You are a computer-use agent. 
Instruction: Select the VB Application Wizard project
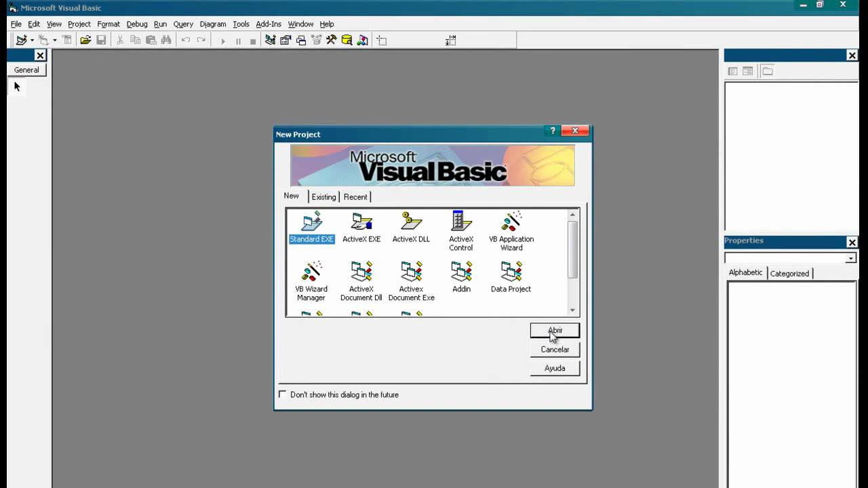[511, 231]
